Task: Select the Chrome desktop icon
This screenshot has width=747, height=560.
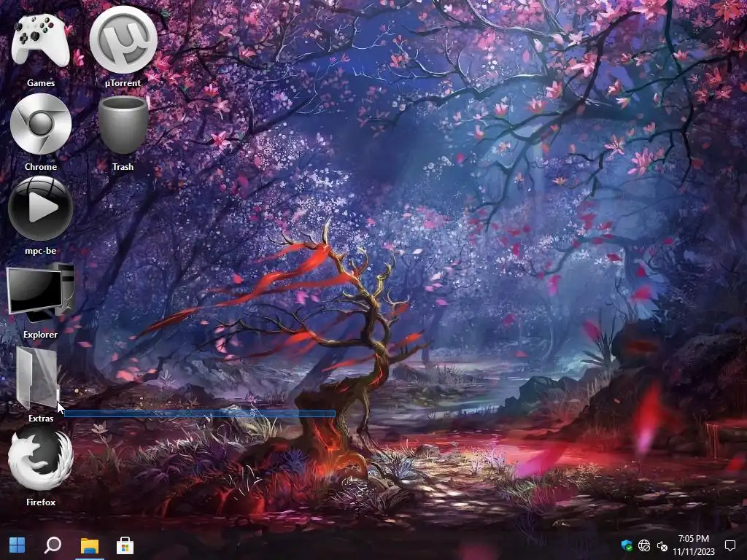Action: tap(41, 124)
